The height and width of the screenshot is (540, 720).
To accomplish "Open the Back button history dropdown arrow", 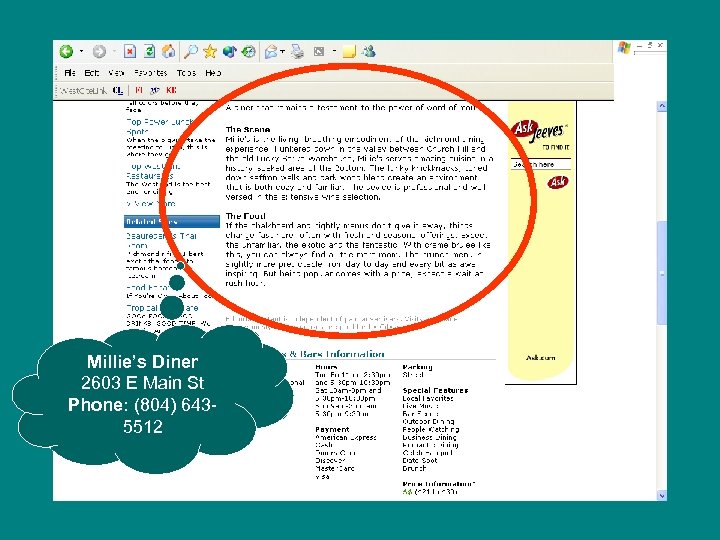I will pos(81,51).
